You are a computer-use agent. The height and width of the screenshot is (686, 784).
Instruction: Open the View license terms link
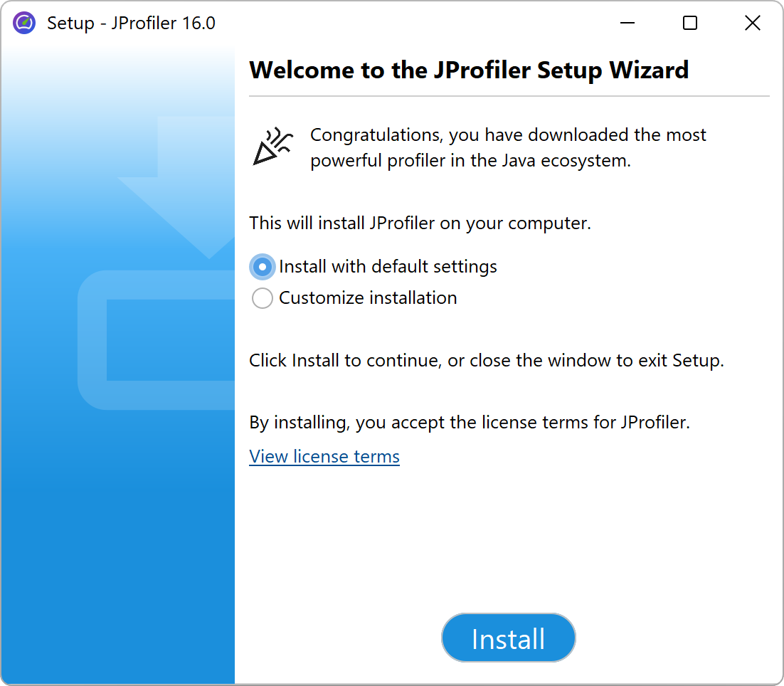(324, 456)
